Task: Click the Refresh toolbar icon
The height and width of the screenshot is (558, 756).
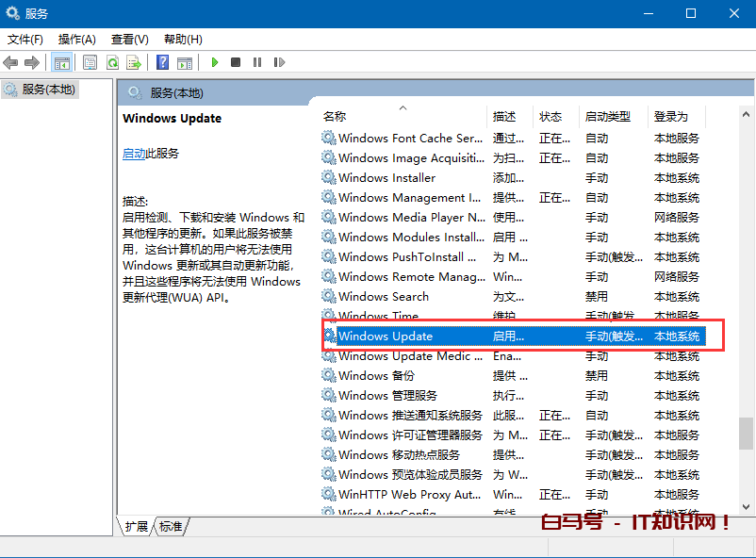Action: (x=112, y=63)
